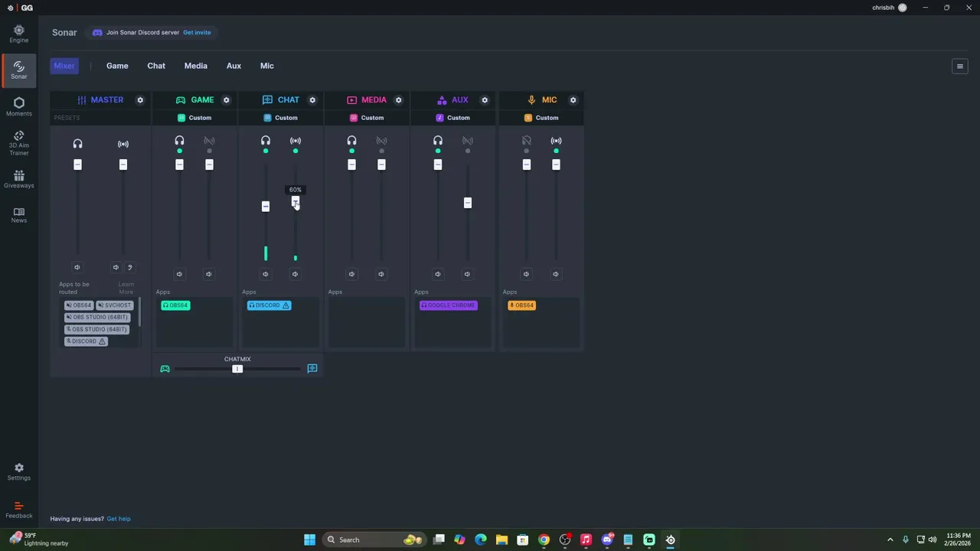Screen dimensions: 980x551
Task: Open the GAME Custom preset dropdown
Action: point(194,118)
